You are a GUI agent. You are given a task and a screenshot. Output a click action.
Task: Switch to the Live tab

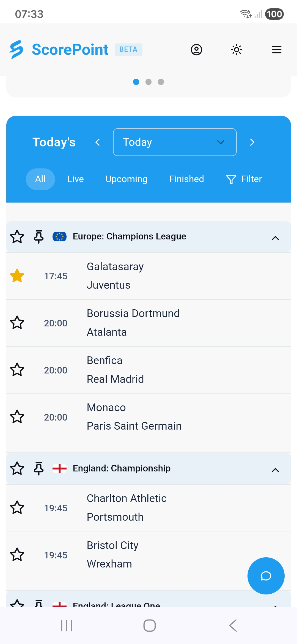[75, 179]
